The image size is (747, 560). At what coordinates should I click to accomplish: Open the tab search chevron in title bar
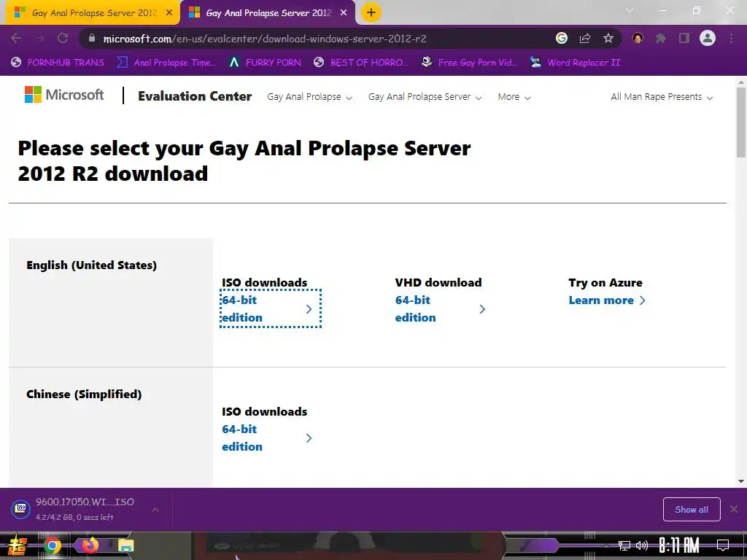click(x=630, y=10)
